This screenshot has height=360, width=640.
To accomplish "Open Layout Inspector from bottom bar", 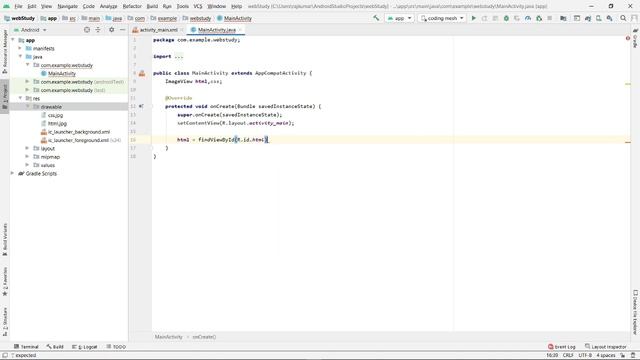I will tap(605, 347).
